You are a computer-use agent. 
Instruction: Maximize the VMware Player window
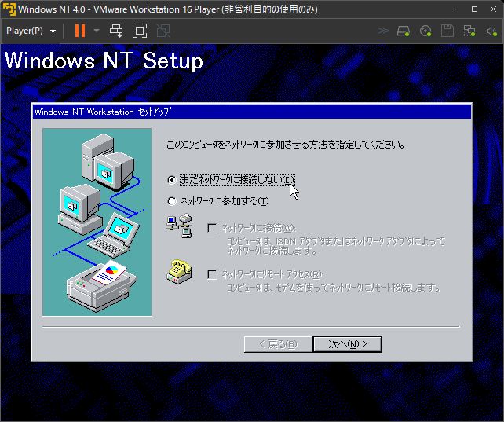(474, 9)
